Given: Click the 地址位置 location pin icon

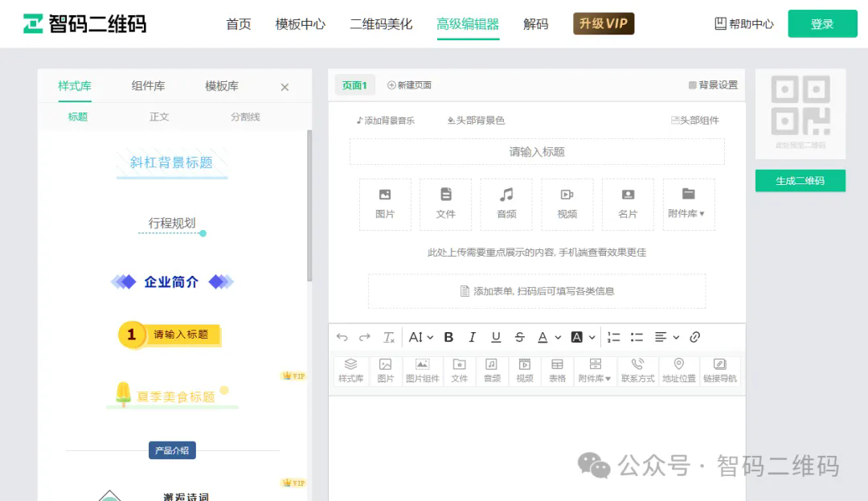Looking at the screenshot, I should [x=678, y=370].
